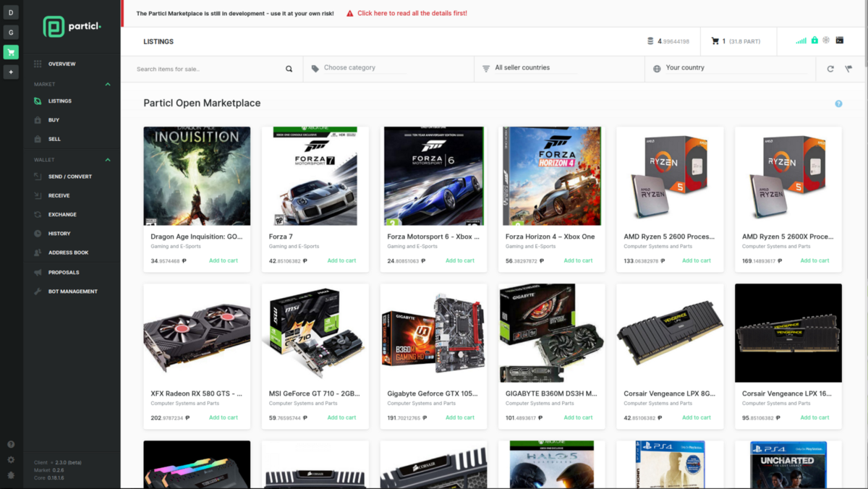Viewport: 868px width, 489px height.
Task: Collapse the Market section
Action: pyautogui.click(x=108, y=85)
